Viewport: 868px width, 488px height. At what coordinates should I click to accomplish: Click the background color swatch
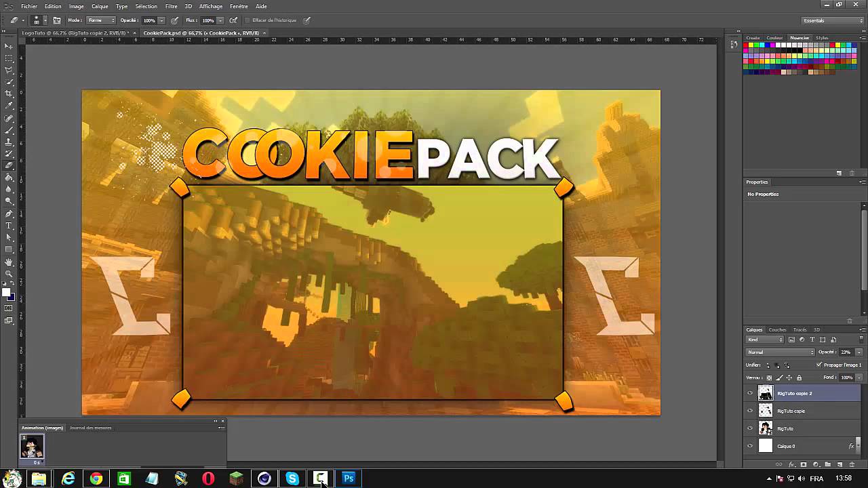(x=12, y=298)
